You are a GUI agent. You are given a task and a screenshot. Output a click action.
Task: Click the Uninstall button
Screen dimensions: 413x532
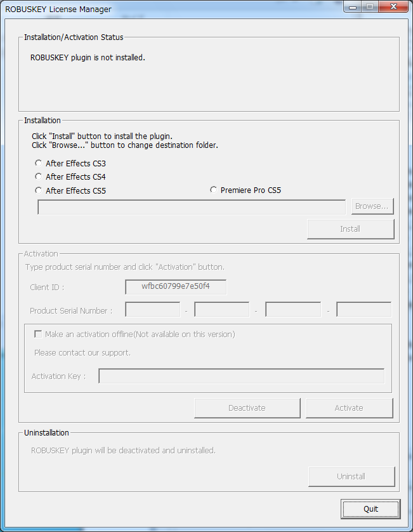coord(351,477)
